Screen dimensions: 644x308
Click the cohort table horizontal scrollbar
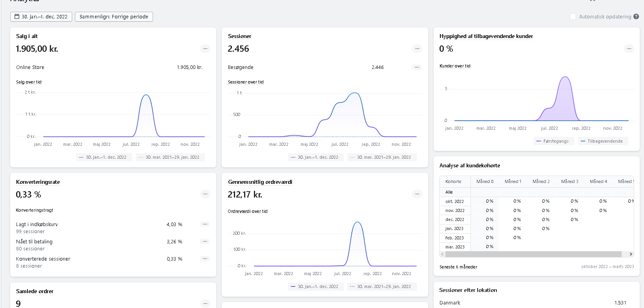coord(534,254)
